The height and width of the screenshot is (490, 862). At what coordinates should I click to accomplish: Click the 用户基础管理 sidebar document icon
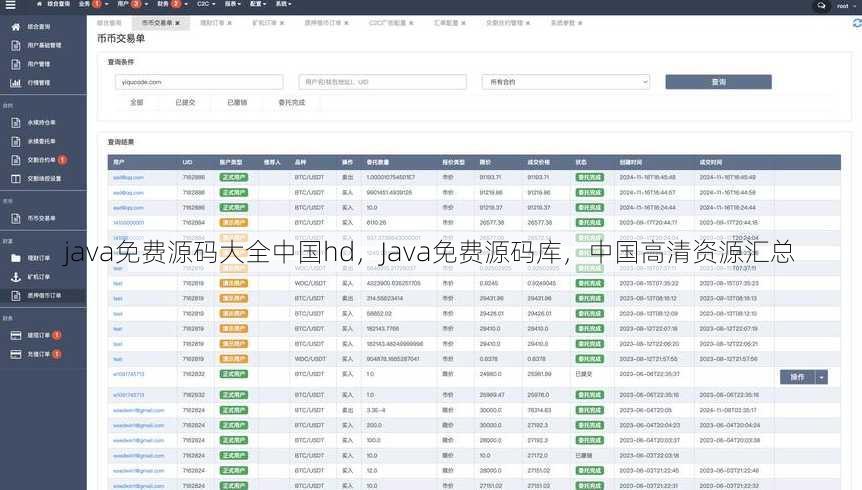point(16,45)
